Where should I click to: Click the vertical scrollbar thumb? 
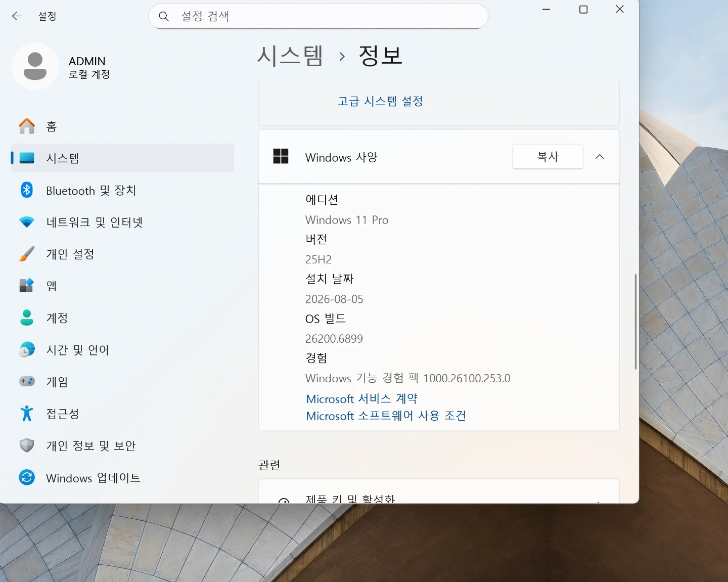tap(635, 322)
